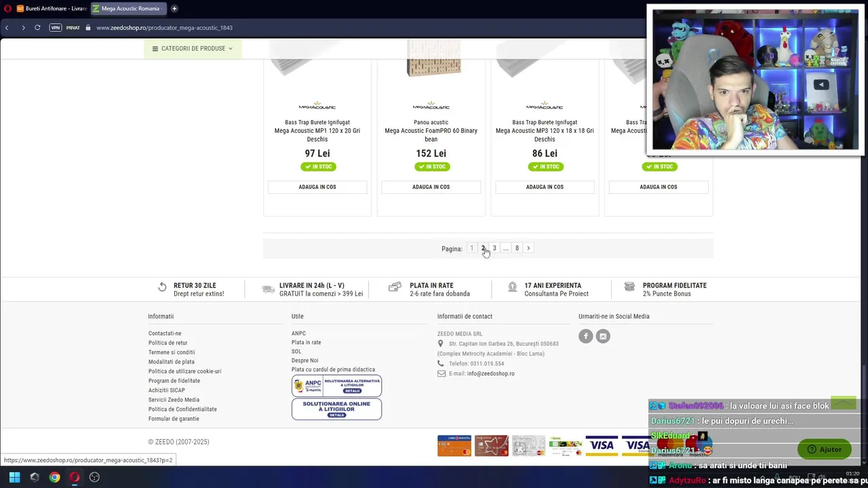Add Bass Trap MP1 to cart
868x488 pixels.
tap(317, 187)
